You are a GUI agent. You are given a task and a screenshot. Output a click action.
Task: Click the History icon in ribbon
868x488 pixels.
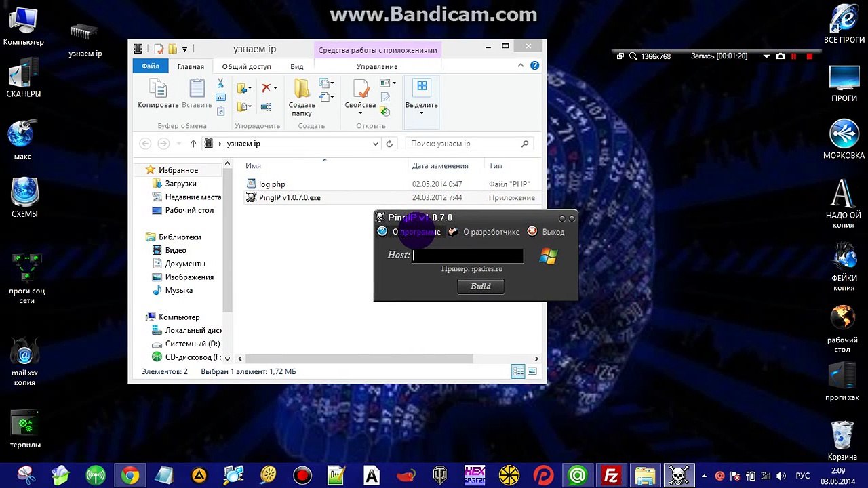click(384, 110)
